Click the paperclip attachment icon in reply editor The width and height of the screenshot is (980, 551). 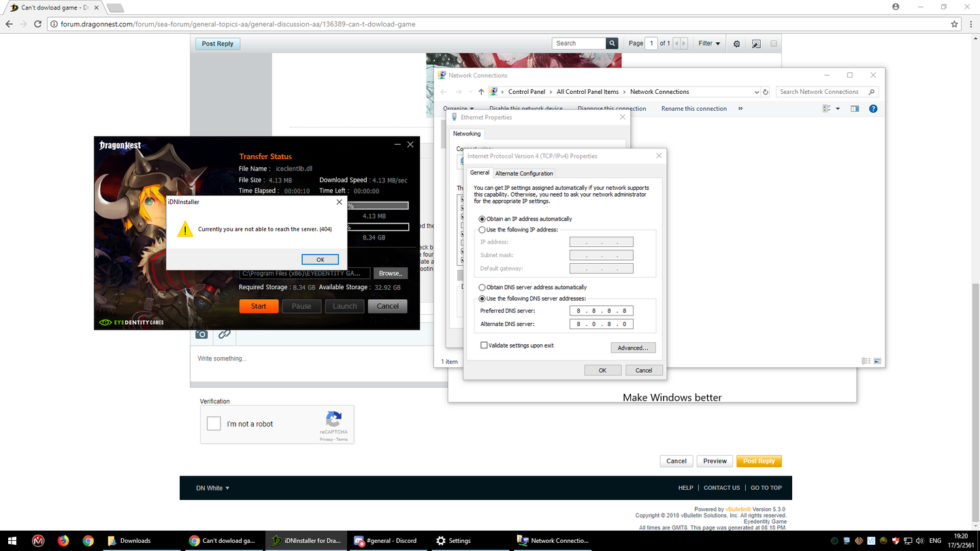[x=224, y=334]
